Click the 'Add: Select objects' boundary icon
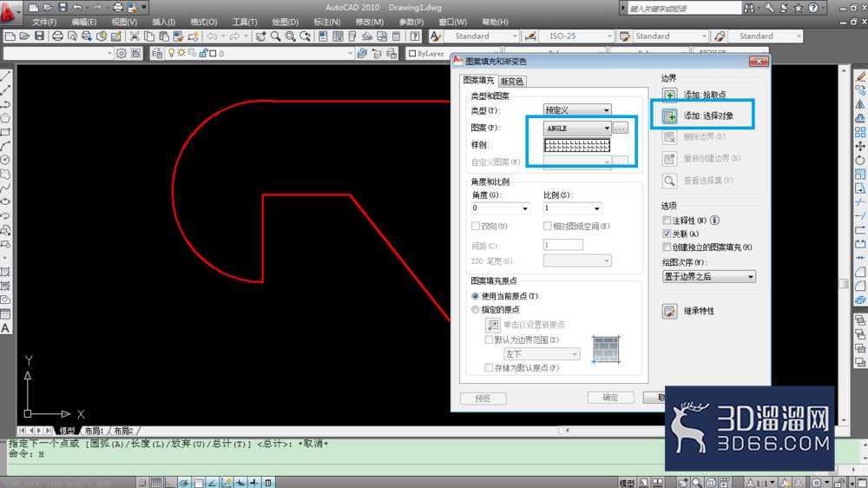The height and width of the screenshot is (488, 868). (669, 115)
